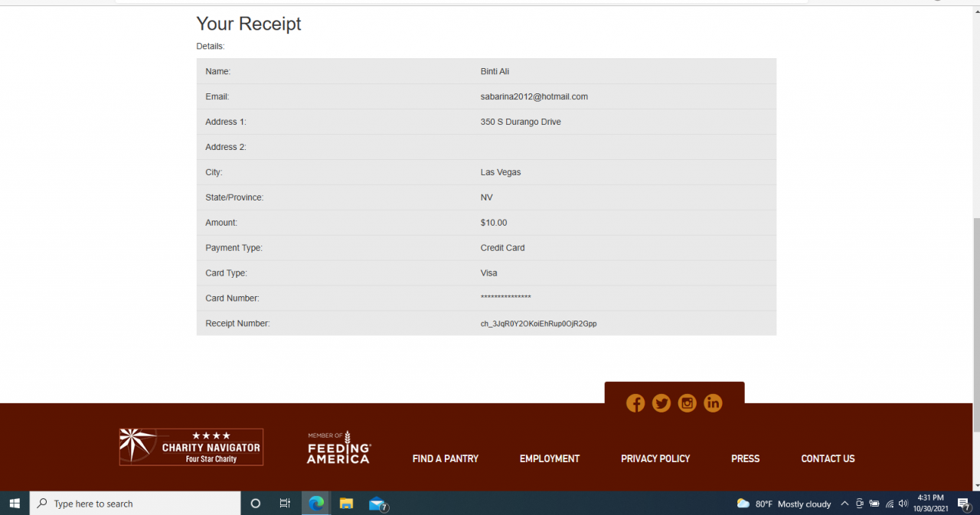The image size is (980, 515).
Task: Open the Find a Pantry footer link
Action: (446, 458)
